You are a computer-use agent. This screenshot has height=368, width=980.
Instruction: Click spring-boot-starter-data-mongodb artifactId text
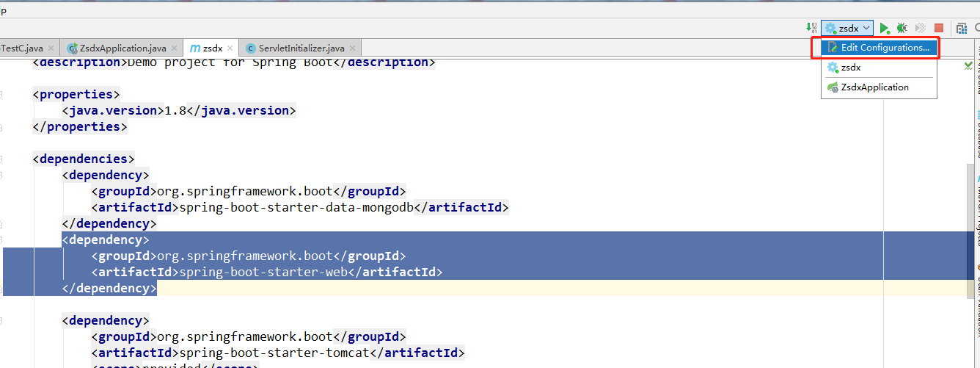tap(296, 207)
